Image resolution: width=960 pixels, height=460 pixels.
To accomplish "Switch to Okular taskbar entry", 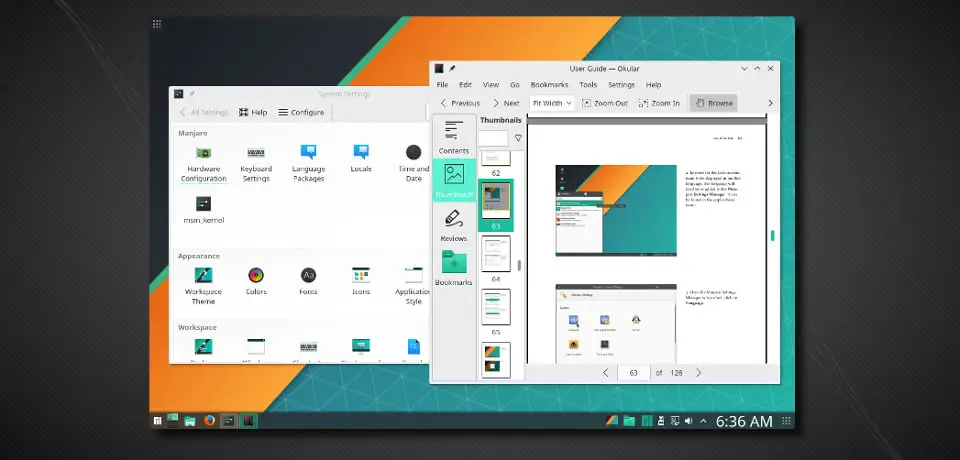I will tap(248, 421).
